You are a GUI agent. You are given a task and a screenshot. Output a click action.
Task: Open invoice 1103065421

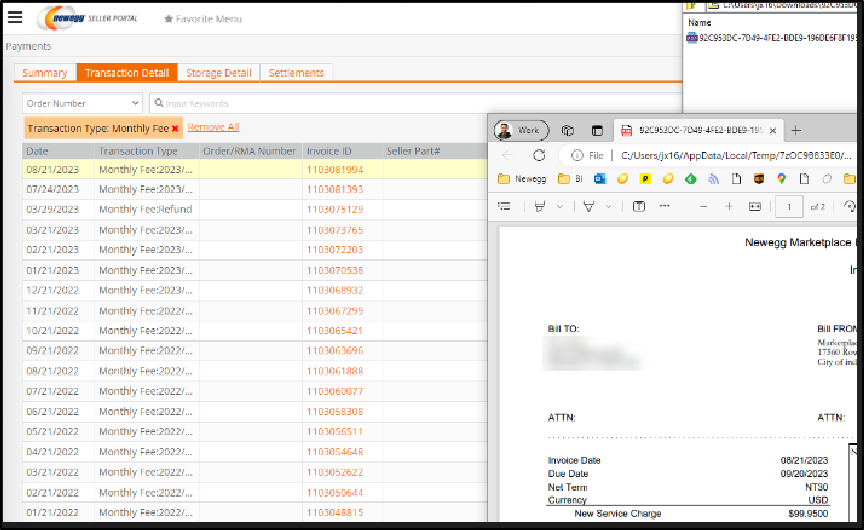tap(335, 331)
